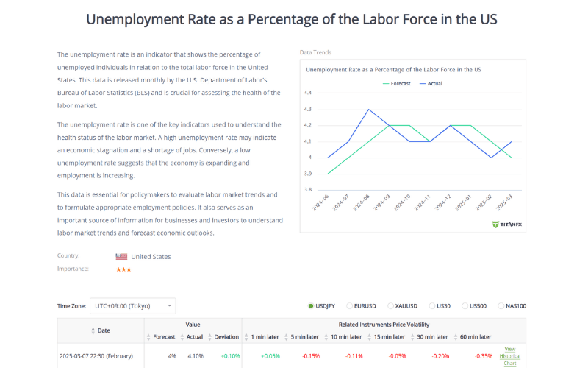The image size is (588, 368).
Task: Toggle Actual series in chart legend
Action: click(430, 84)
